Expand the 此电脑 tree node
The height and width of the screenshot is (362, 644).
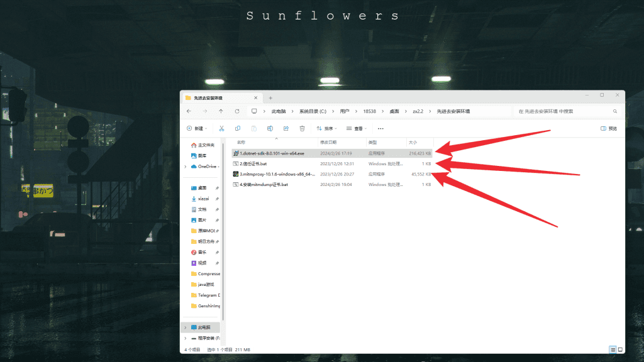(x=185, y=327)
